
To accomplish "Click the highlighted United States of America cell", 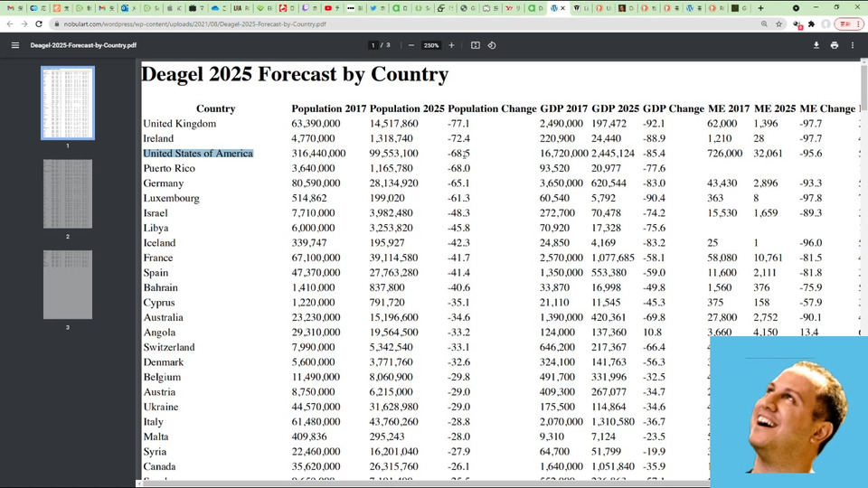I will tap(198, 154).
